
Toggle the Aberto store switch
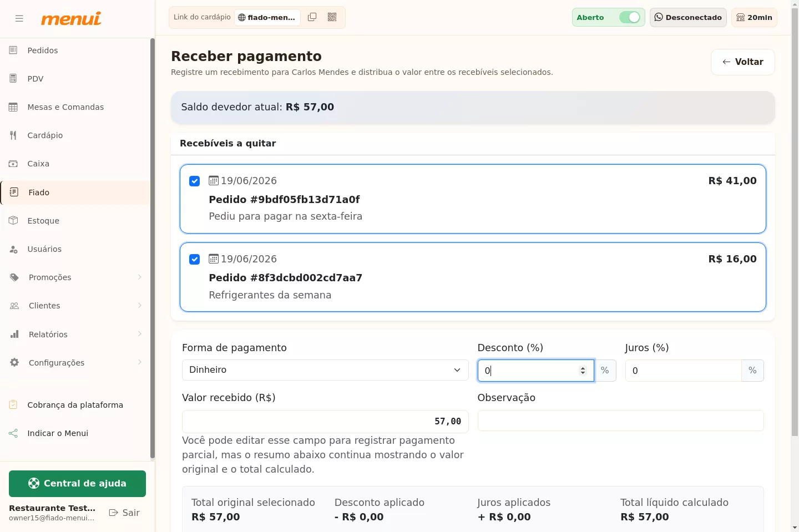click(x=630, y=17)
